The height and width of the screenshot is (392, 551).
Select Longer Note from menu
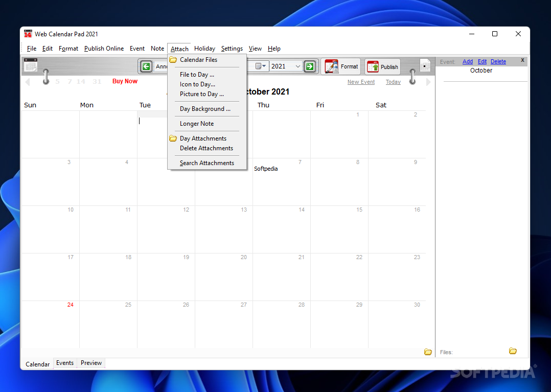point(207,124)
